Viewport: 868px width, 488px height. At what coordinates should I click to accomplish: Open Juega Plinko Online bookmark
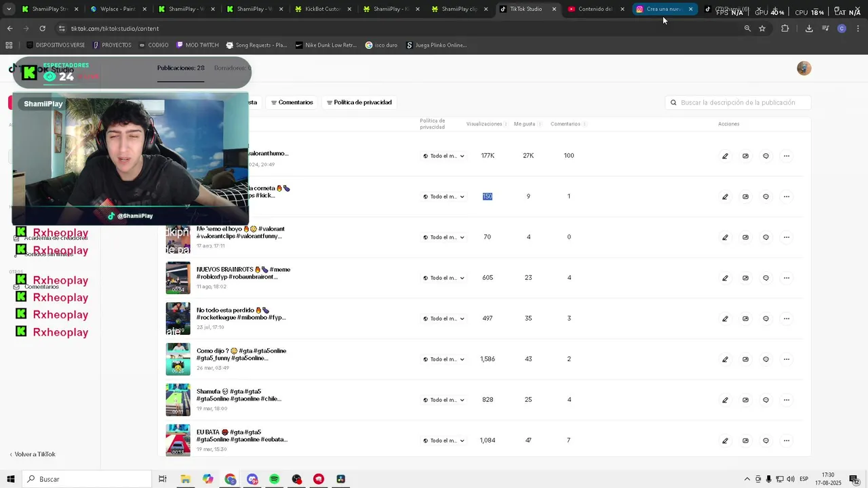point(437,45)
